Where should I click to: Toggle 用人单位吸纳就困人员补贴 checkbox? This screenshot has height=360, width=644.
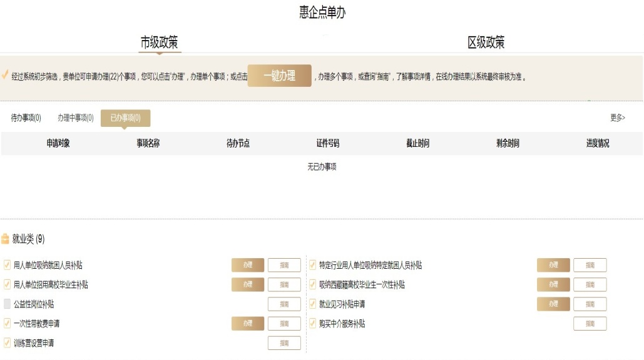[x=7, y=265]
